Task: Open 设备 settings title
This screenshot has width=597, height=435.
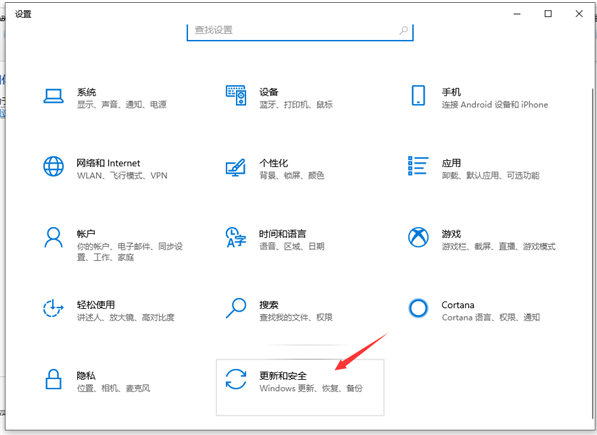Action: pyautogui.click(x=269, y=92)
